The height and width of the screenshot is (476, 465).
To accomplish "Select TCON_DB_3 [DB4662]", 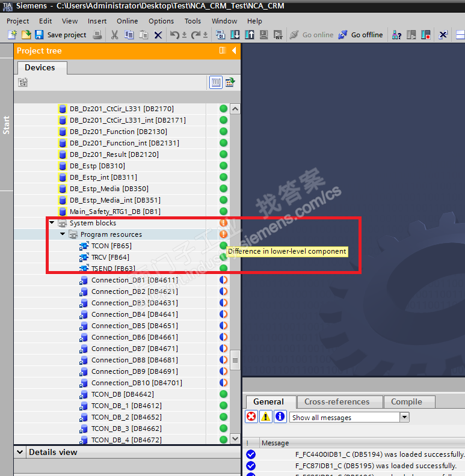I will pos(126,429).
